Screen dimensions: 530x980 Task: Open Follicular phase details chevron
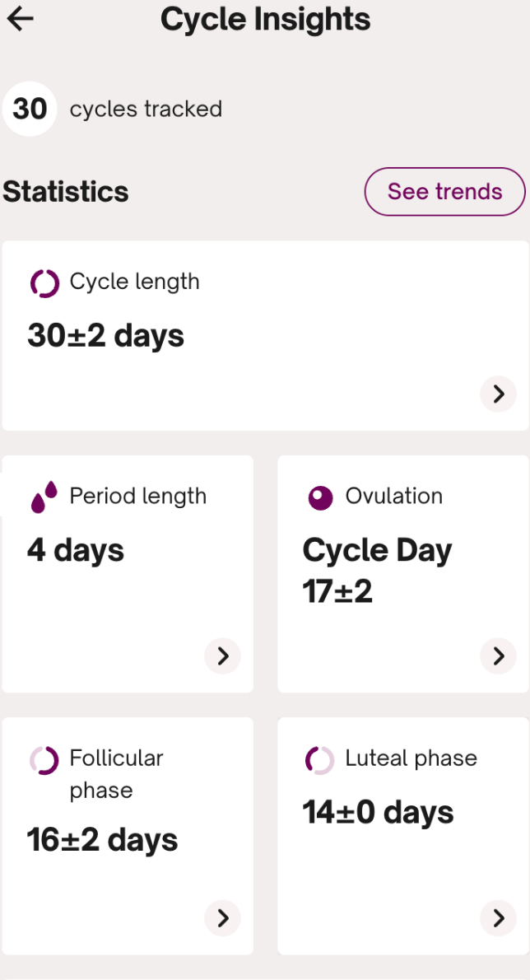tap(222, 918)
